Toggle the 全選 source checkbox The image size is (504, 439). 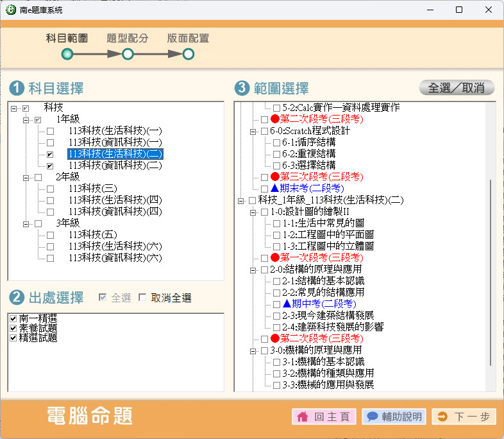103,297
